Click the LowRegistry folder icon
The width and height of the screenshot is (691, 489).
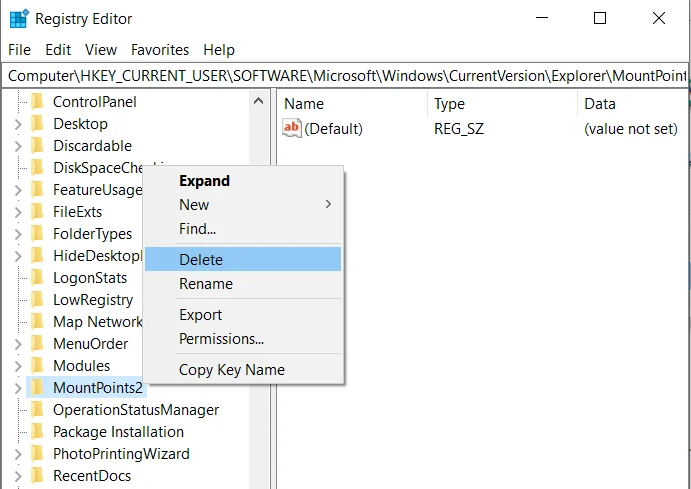click(38, 300)
